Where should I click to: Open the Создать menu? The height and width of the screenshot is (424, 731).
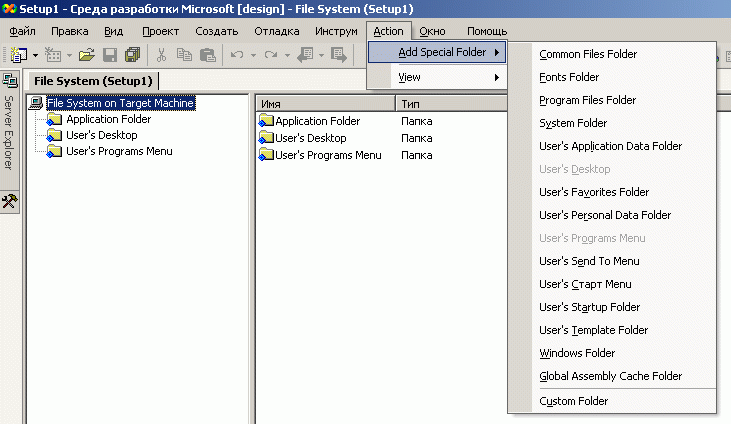(x=216, y=31)
